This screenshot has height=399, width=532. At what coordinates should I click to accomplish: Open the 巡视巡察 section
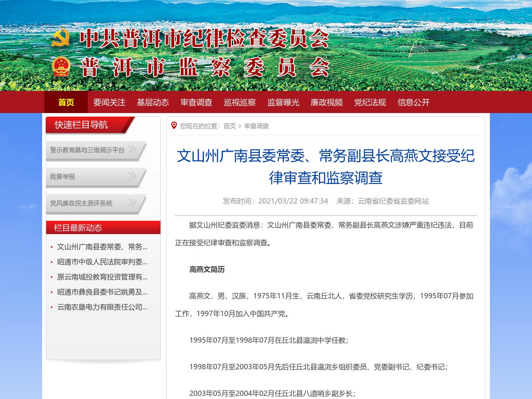(x=240, y=102)
